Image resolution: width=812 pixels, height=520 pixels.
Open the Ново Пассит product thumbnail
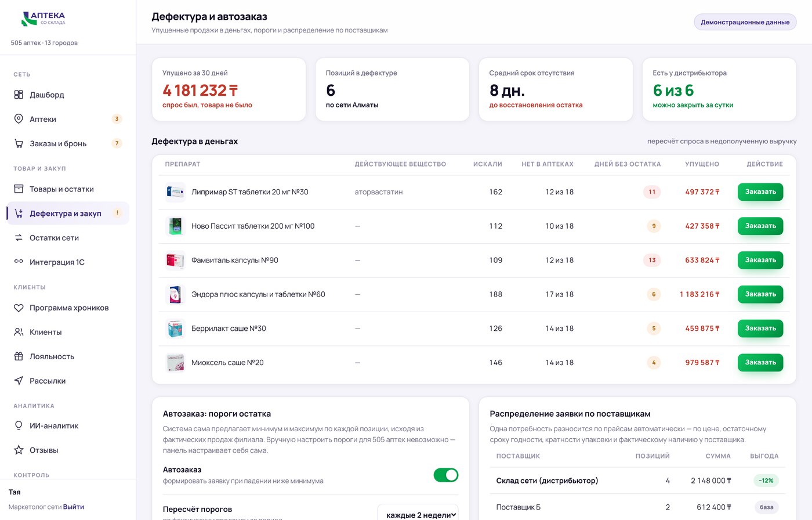[x=175, y=226]
